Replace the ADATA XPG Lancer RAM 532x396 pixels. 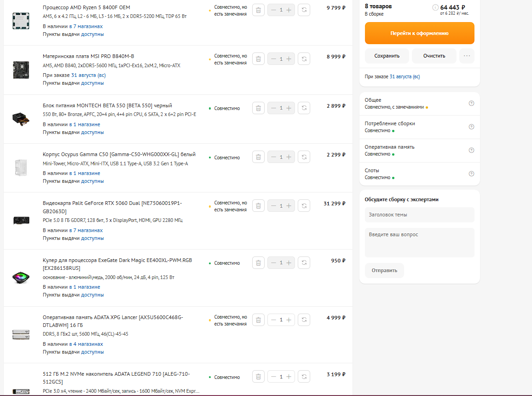click(304, 320)
